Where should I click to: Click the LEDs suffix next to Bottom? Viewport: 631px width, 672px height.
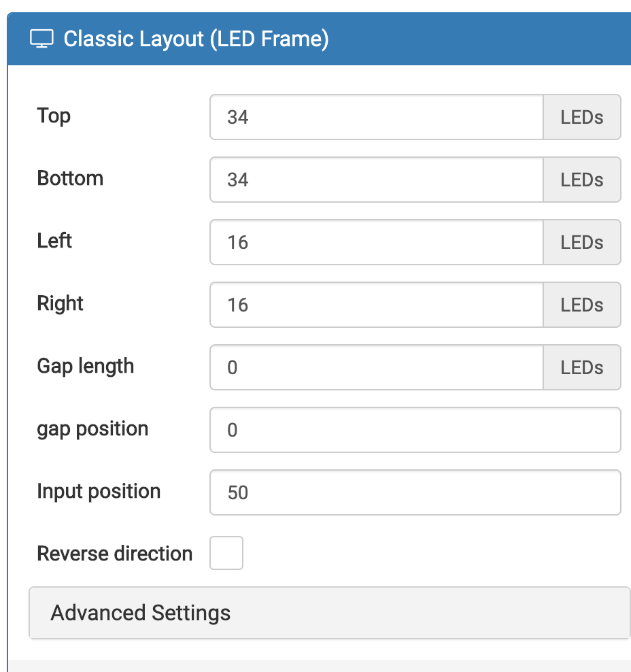(x=582, y=180)
